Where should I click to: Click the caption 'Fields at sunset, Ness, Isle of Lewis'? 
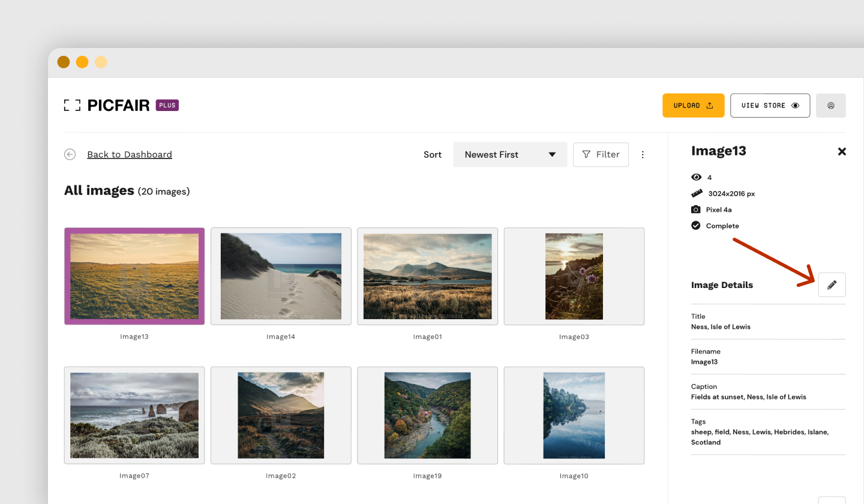[x=749, y=397]
